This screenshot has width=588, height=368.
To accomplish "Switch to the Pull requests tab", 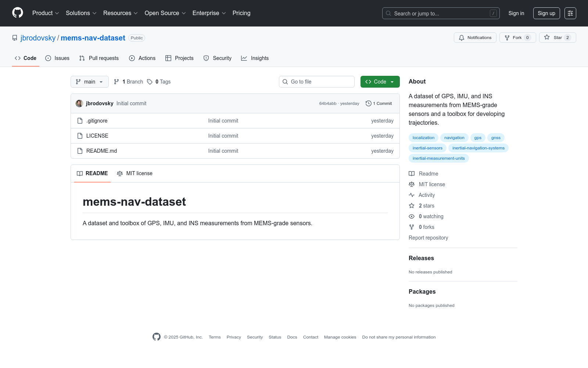I will click(x=99, y=58).
